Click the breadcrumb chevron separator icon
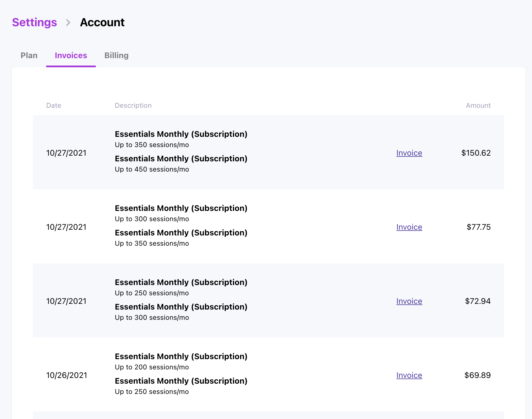 (68, 22)
